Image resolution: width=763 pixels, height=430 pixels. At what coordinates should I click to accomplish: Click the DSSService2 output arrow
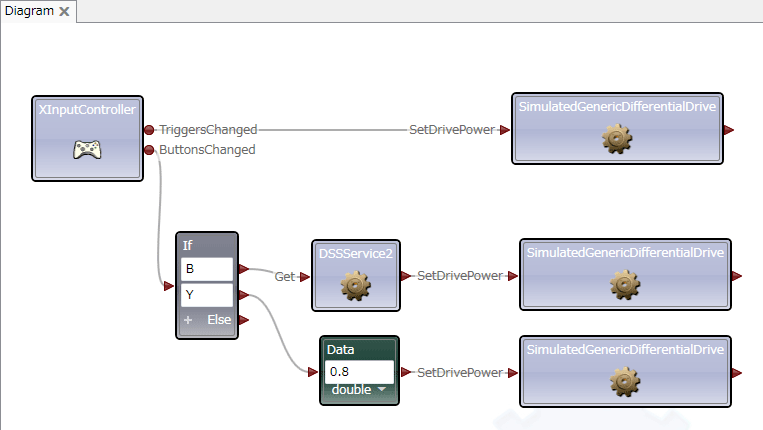point(406,276)
